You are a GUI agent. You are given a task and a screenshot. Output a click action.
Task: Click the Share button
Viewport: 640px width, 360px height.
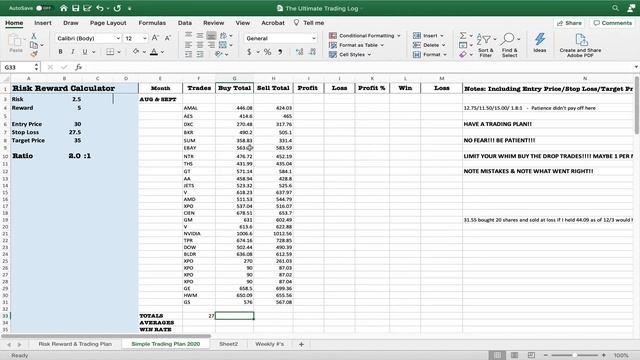(569, 23)
